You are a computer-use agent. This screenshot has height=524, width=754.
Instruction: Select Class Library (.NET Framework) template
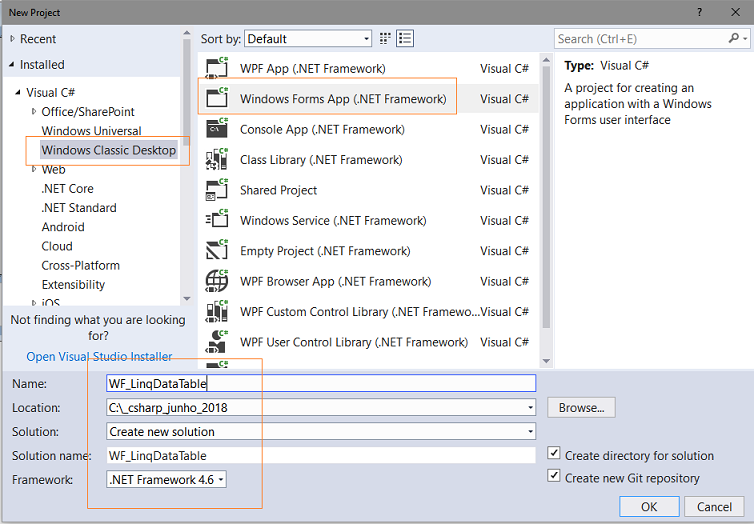click(x=368, y=159)
